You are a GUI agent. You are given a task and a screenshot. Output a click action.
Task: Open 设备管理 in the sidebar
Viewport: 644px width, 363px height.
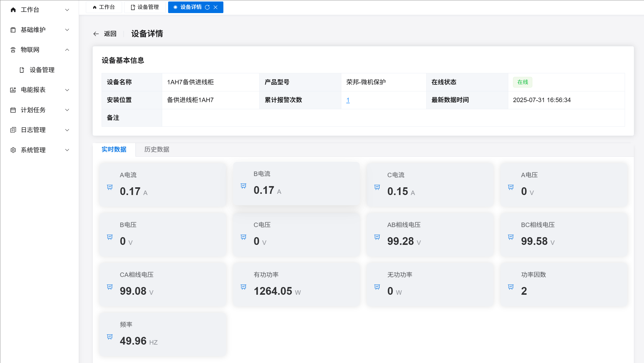(x=42, y=70)
